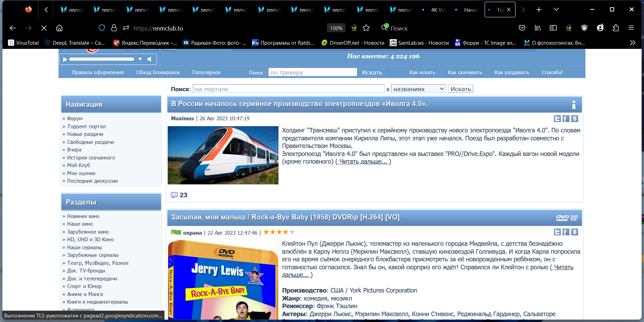Mute the site radio player speaker
644x322 pixels.
(150, 59)
